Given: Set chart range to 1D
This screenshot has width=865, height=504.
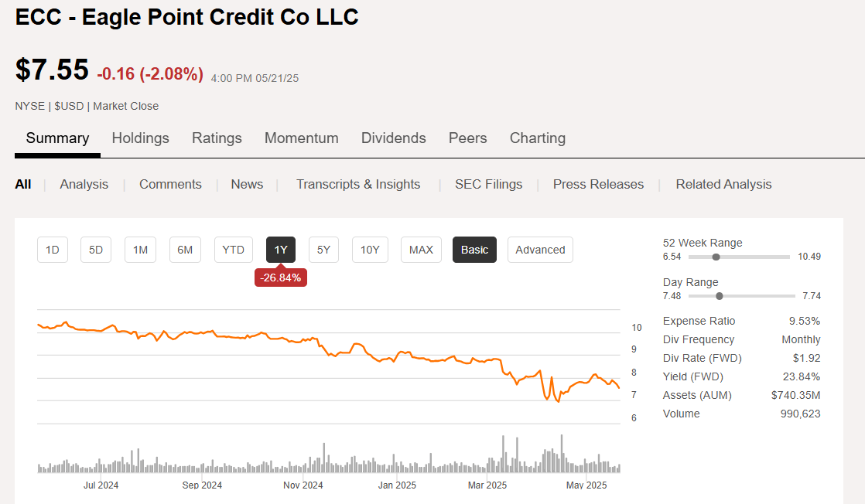Looking at the screenshot, I should point(53,250).
